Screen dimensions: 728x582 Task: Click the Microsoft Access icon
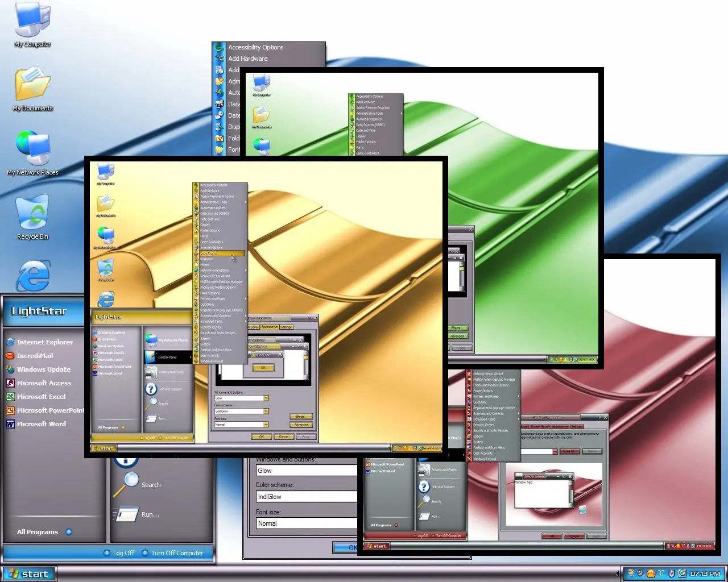[x=10, y=383]
